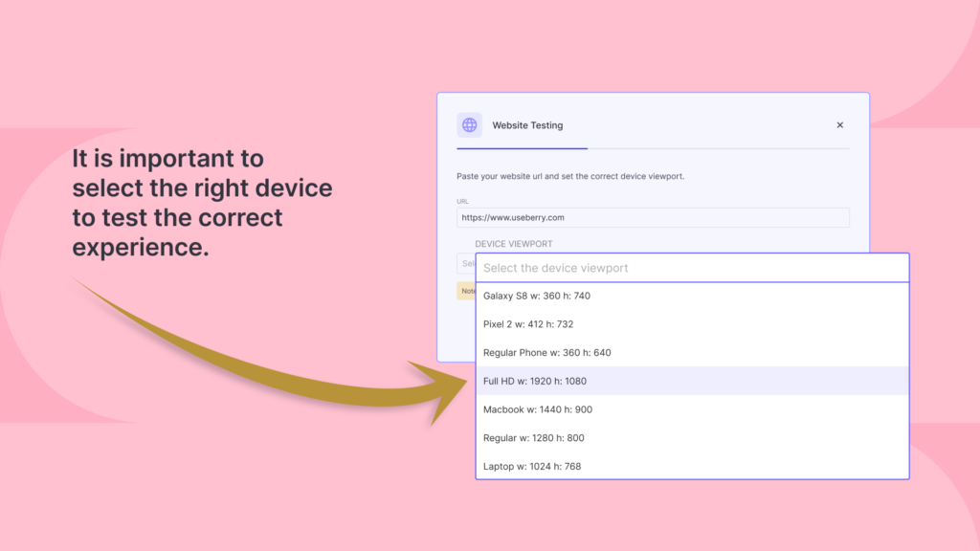This screenshot has height=551, width=980.
Task: Click the device viewport placeholder text
Action: pos(553,268)
